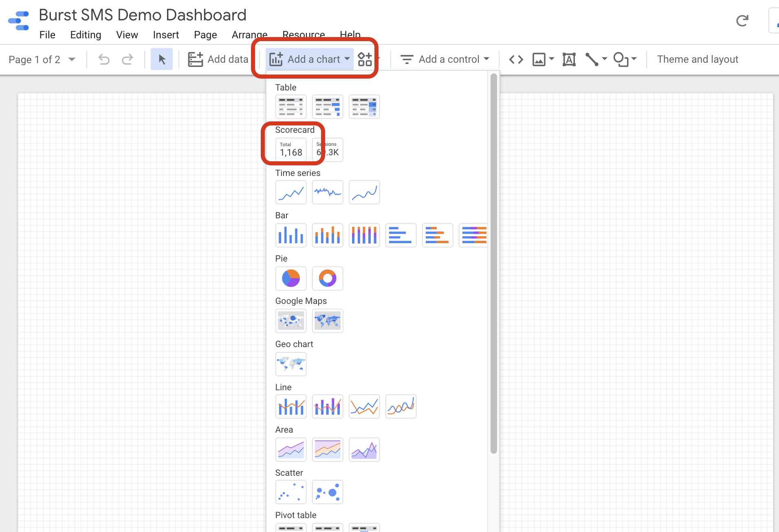
Task: Choose the straight line chart
Action: click(x=364, y=407)
